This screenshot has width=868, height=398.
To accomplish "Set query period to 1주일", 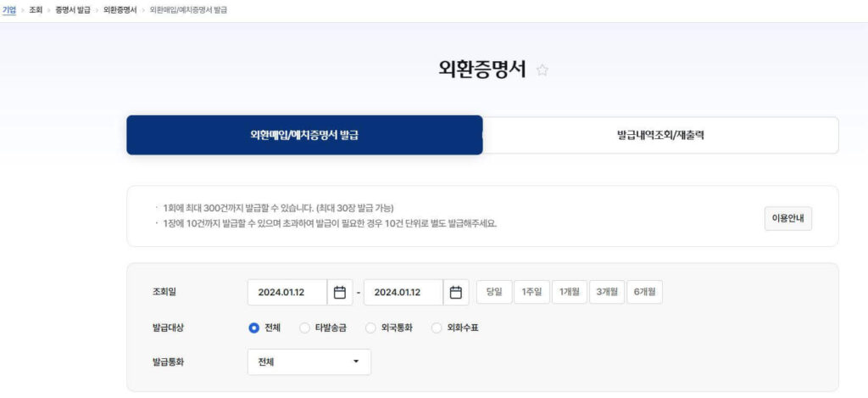I will [x=532, y=292].
